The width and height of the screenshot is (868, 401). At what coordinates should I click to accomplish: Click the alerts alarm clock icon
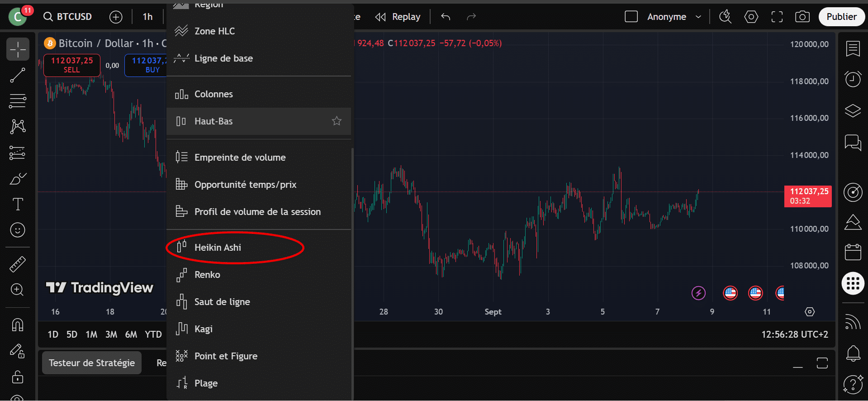tap(853, 79)
